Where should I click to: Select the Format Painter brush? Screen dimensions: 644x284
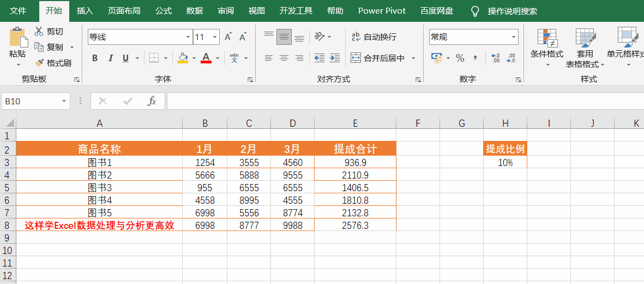point(39,63)
